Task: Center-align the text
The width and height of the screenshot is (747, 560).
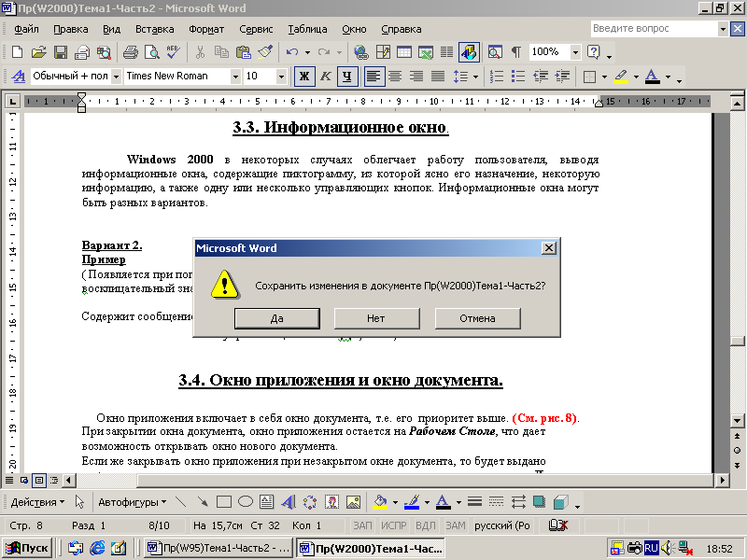Action: point(395,77)
